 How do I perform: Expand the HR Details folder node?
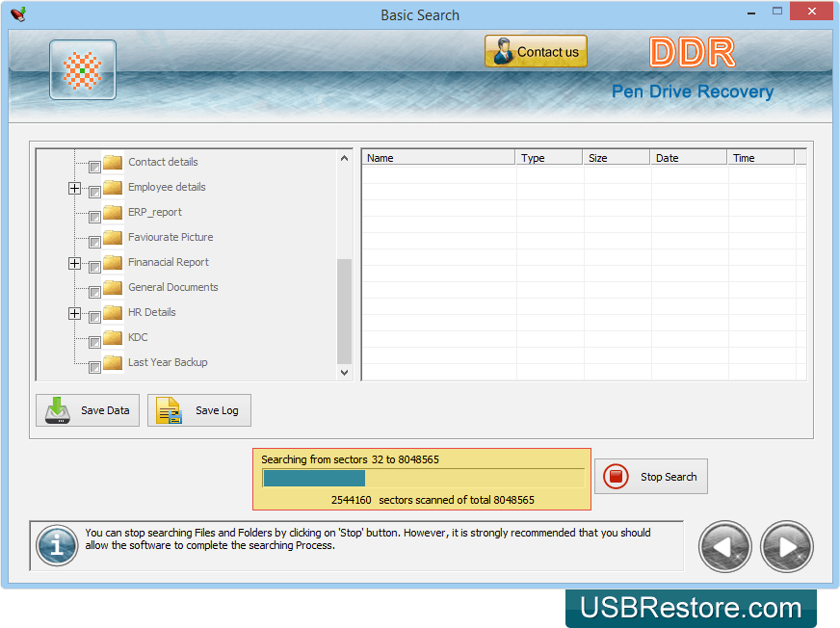coord(74,313)
